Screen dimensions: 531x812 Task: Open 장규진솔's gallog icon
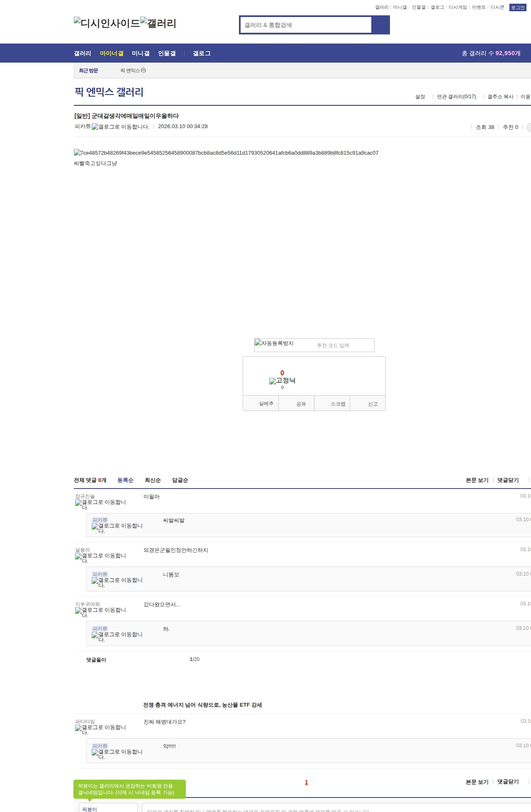(100, 504)
